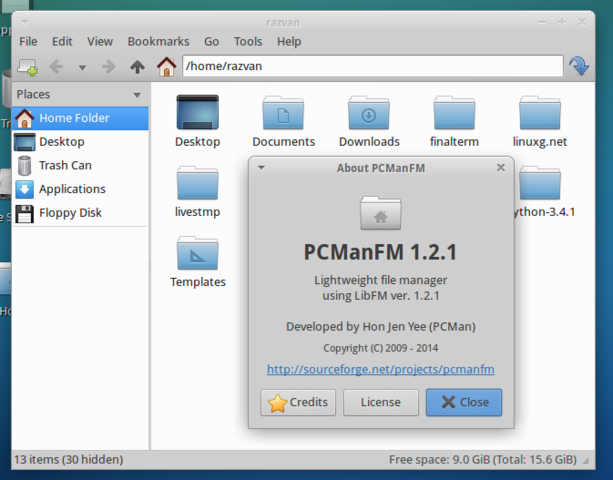Viewport: 613px width, 480px height.
Task: Open the View menu
Action: coord(100,41)
